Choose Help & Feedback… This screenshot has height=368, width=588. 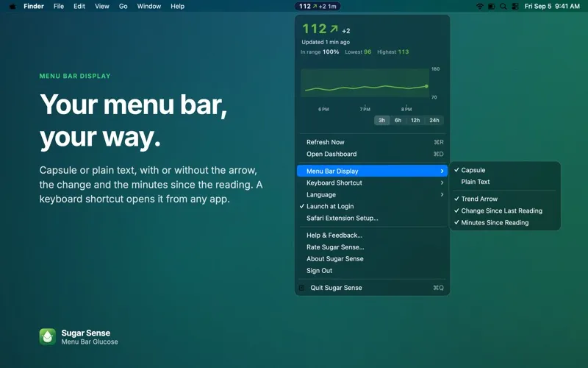click(x=372, y=236)
